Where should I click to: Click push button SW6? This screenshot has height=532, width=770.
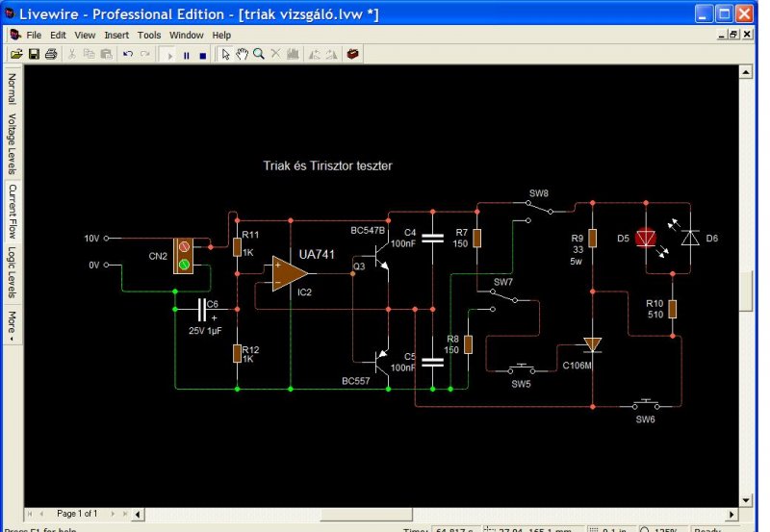[x=646, y=404]
